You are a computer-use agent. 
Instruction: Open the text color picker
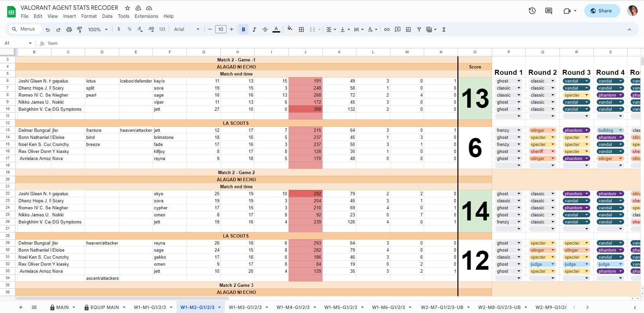click(x=276, y=30)
